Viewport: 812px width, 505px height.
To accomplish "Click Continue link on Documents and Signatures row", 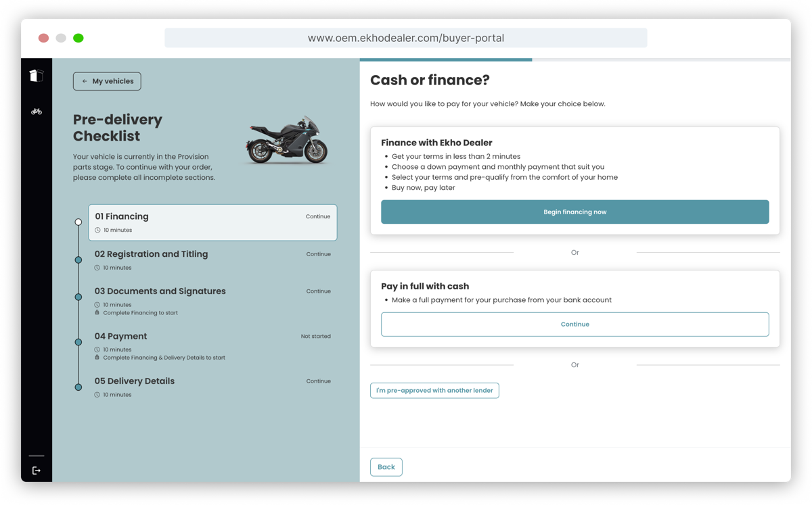I will pyautogui.click(x=318, y=291).
